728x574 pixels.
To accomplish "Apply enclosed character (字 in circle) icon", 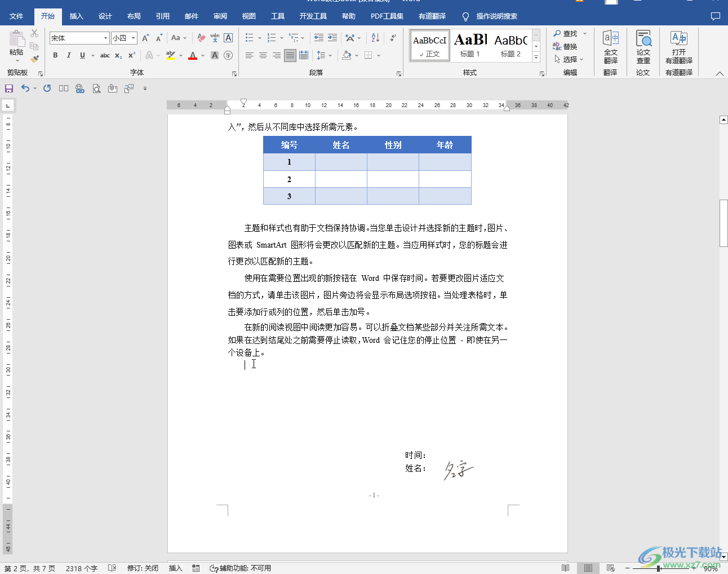I will pos(228,55).
